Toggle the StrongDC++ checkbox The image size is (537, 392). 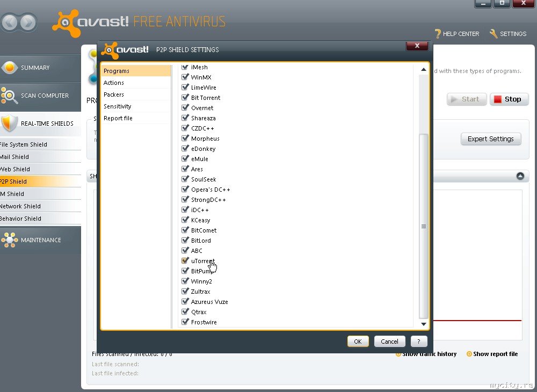[185, 199]
